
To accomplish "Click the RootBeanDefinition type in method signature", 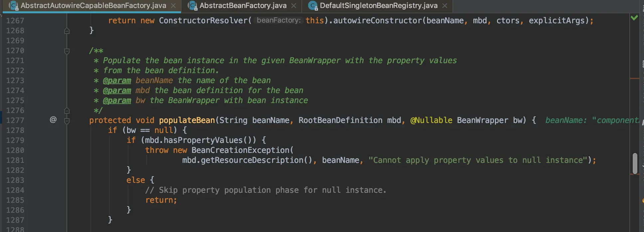I will [x=340, y=120].
